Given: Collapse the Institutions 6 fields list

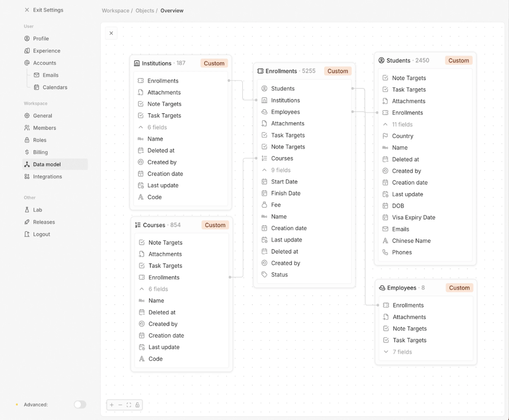Looking at the screenshot, I should click(x=141, y=127).
